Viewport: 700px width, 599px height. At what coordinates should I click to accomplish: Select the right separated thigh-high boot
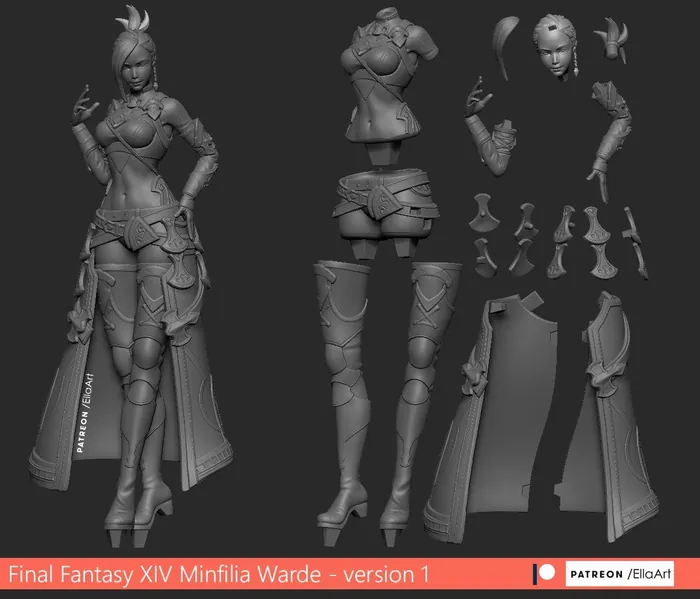click(x=430, y=380)
